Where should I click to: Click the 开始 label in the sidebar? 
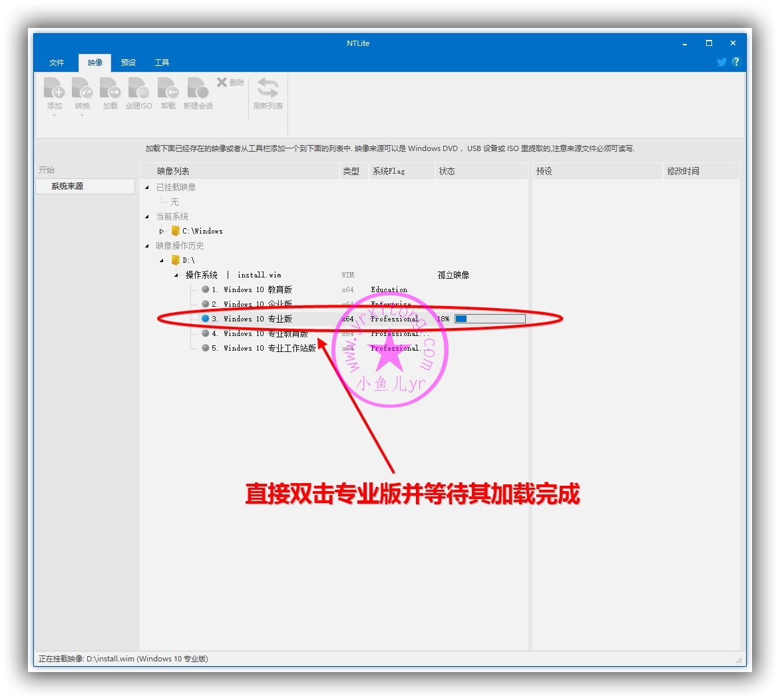coord(47,170)
